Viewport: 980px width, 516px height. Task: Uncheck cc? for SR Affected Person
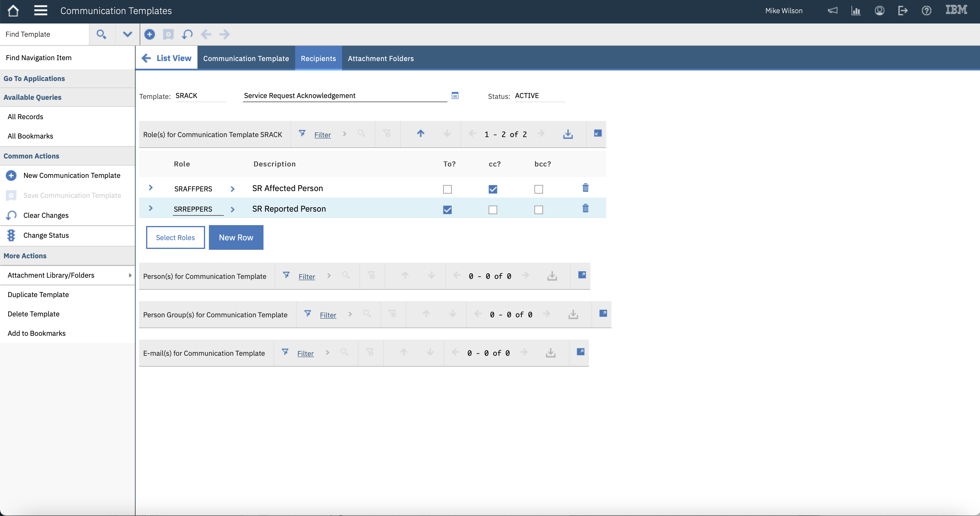point(493,189)
